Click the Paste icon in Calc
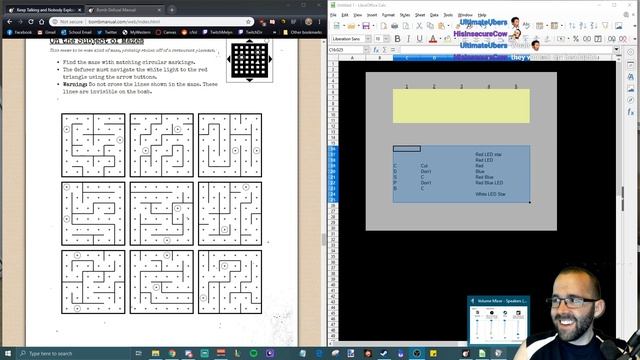 click(441, 26)
